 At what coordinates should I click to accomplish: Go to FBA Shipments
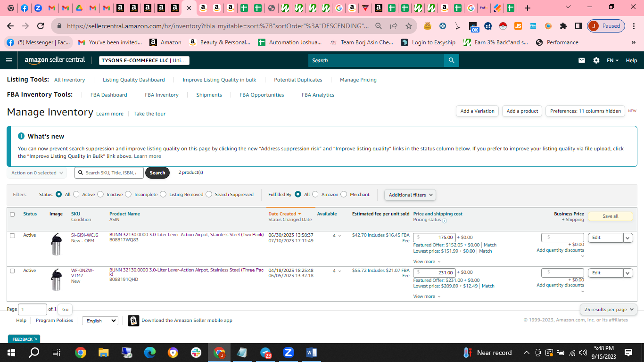pyautogui.click(x=209, y=95)
